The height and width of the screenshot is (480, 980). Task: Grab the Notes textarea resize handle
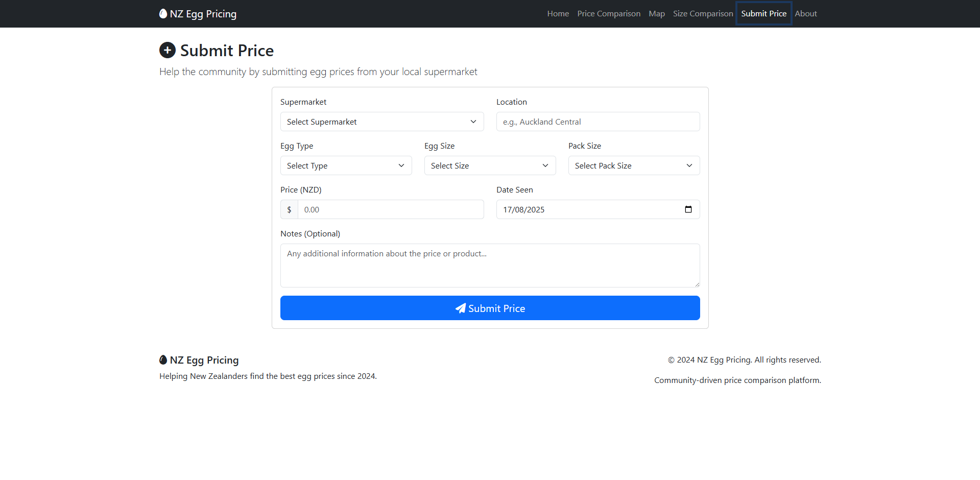[x=697, y=284]
